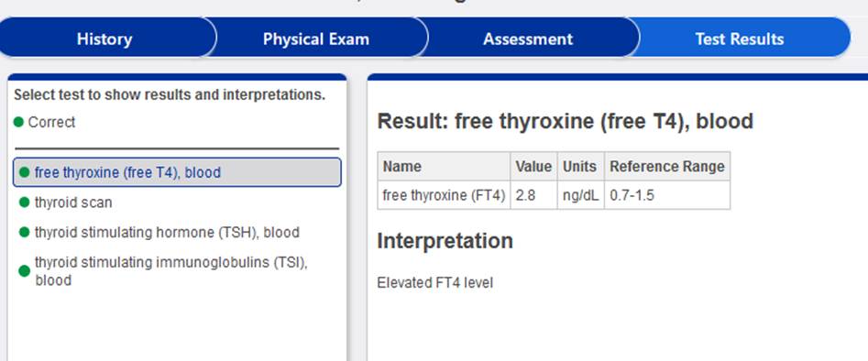This screenshot has height=361, width=868.
Task: Click the 0.7-1.5 reference range cell
Action: 667,195
